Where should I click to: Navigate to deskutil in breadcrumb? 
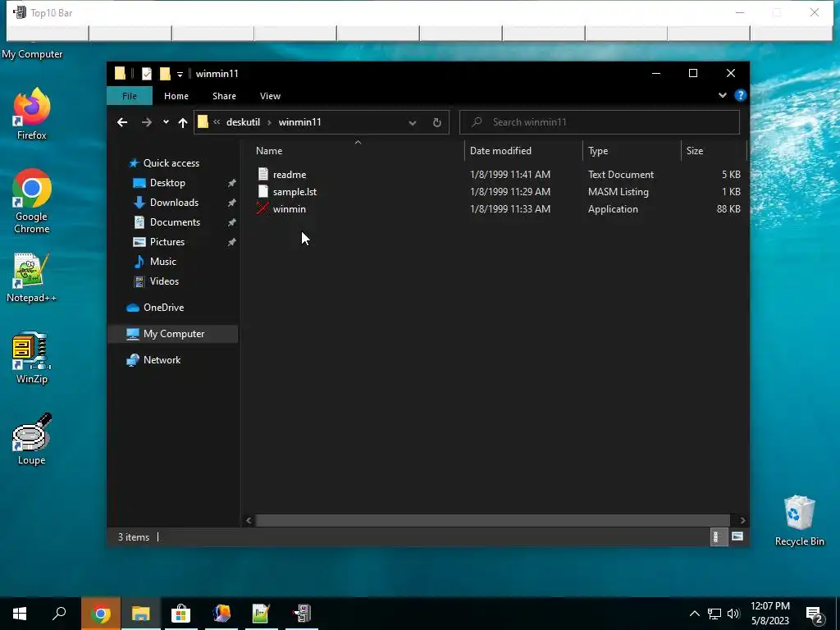point(243,122)
